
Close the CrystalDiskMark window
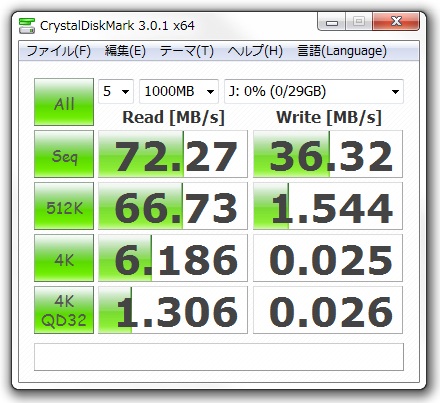click(x=396, y=22)
